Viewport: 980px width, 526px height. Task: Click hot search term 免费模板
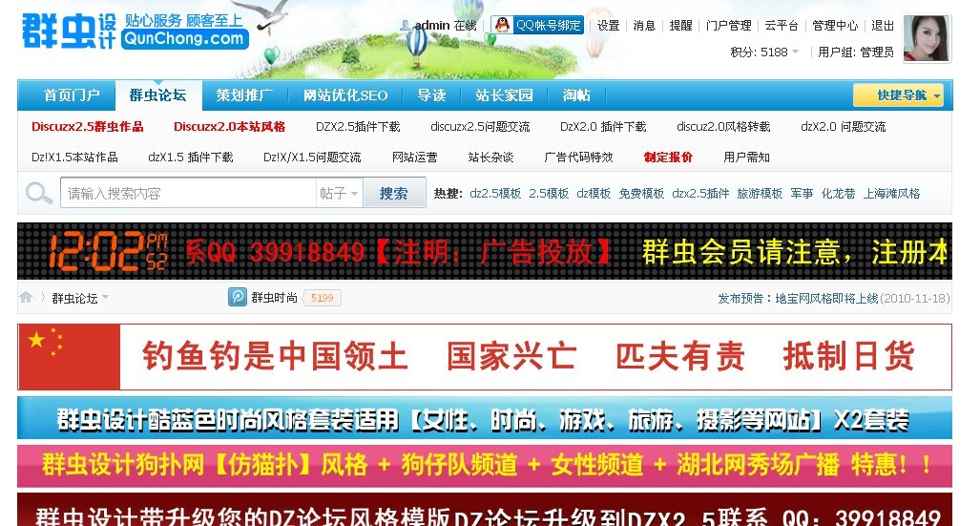[x=641, y=193]
